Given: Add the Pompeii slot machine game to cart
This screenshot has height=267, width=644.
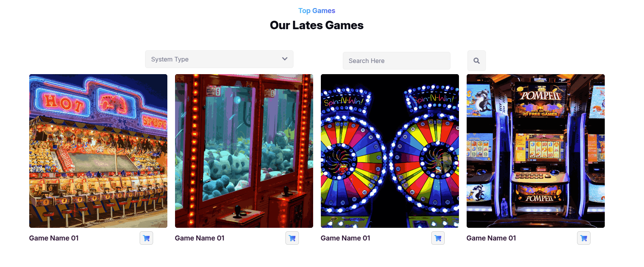Looking at the screenshot, I should click(584, 238).
